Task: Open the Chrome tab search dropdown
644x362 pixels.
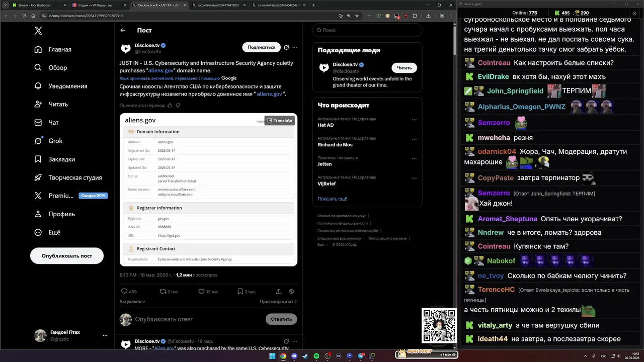Action: coord(5,5)
